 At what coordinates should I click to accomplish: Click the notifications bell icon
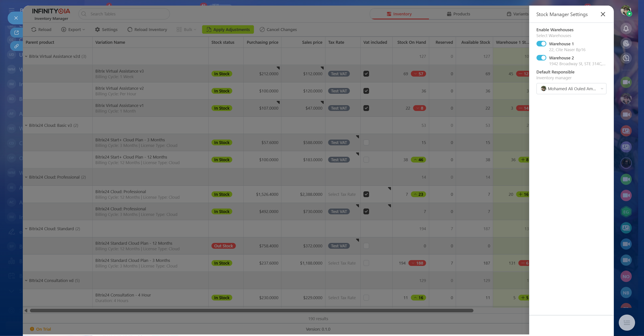click(x=626, y=28)
